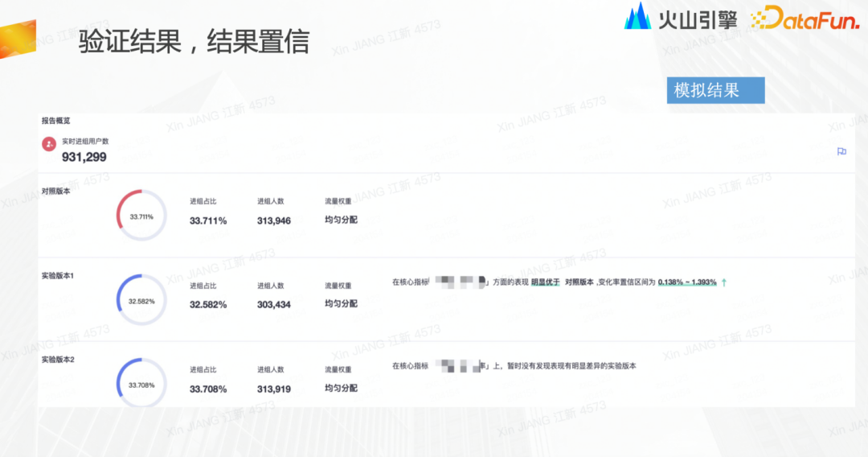Click the green up arrow after 1.393%
This screenshot has height=457, width=868.
(724, 282)
